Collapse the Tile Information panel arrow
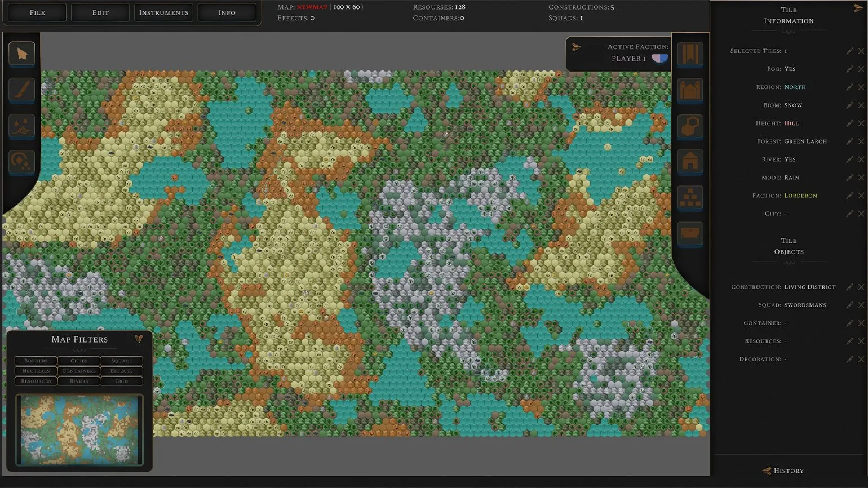Image resolution: width=868 pixels, height=488 pixels. [858, 8]
